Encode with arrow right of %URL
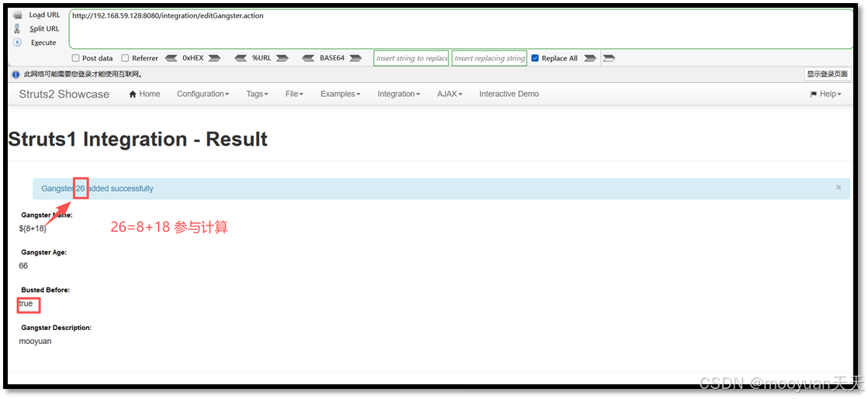The image size is (868, 399). click(282, 58)
